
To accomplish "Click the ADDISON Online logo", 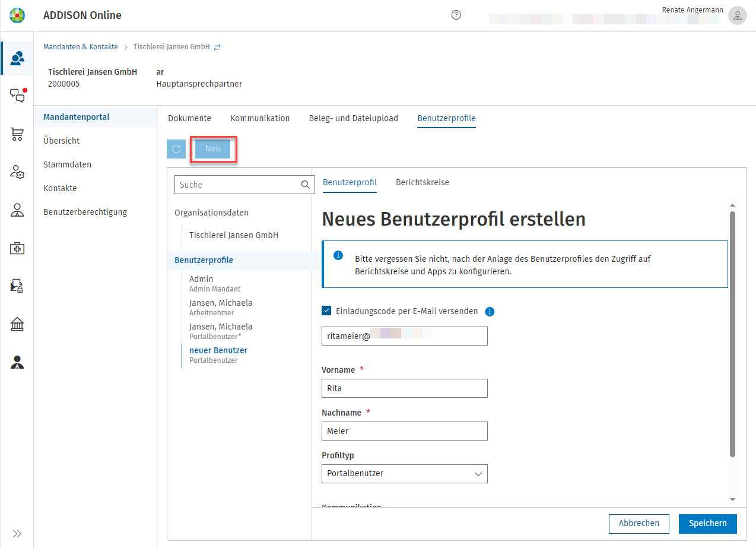I will click(x=17, y=15).
